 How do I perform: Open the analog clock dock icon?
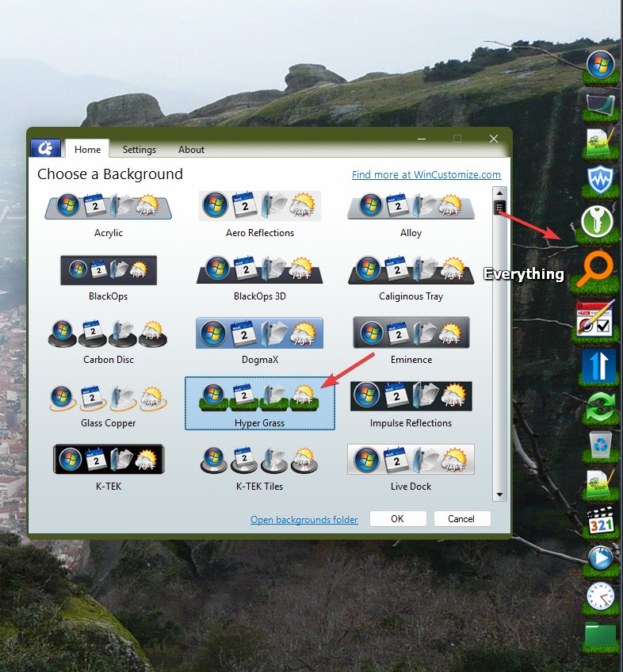pyautogui.click(x=599, y=595)
